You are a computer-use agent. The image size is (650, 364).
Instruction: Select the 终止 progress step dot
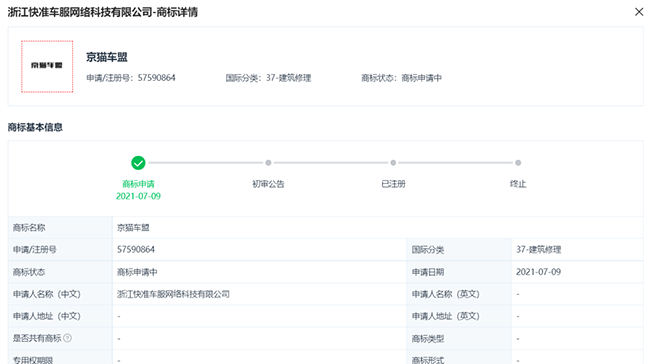pyautogui.click(x=518, y=163)
